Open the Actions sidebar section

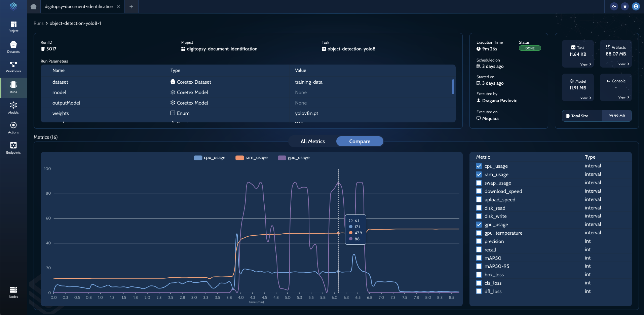click(13, 128)
